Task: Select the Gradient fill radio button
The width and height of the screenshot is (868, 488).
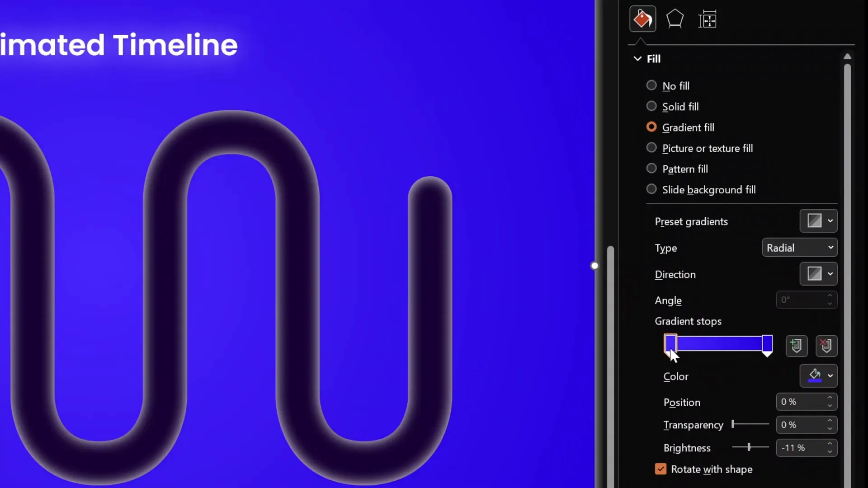Action: [x=651, y=127]
